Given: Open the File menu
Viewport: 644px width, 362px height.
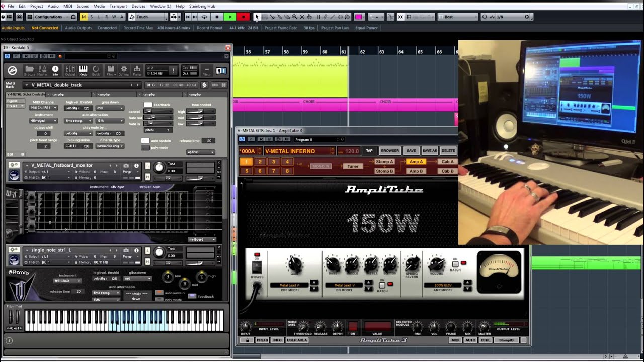Looking at the screenshot, I should [11, 6].
